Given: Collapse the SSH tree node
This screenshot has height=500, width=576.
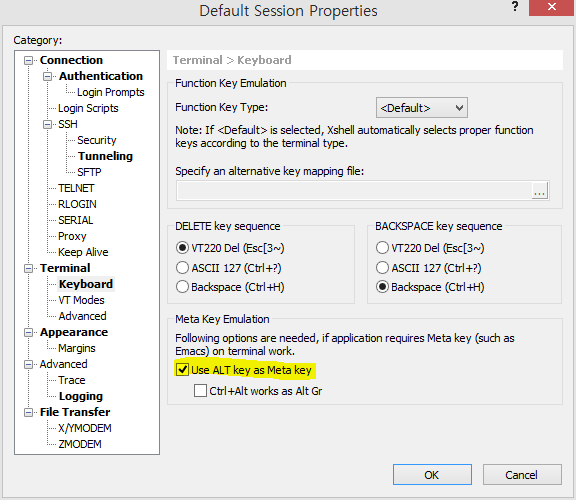Looking at the screenshot, I should (x=47, y=125).
